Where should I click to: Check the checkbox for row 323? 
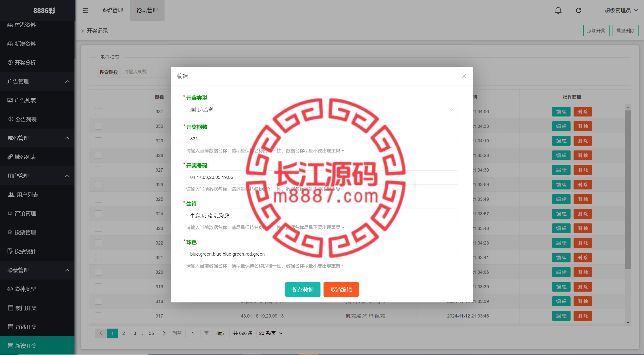(98, 228)
